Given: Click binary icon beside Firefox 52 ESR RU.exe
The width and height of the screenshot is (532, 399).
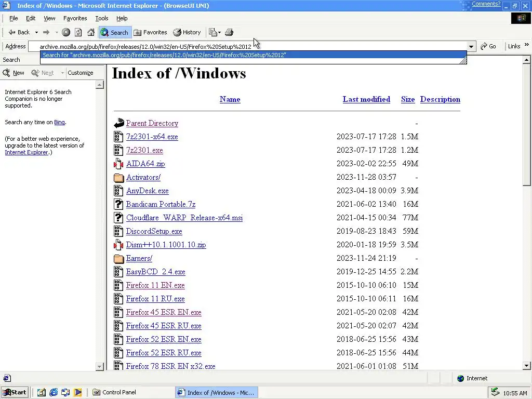Looking at the screenshot, I should tap(118, 353).
